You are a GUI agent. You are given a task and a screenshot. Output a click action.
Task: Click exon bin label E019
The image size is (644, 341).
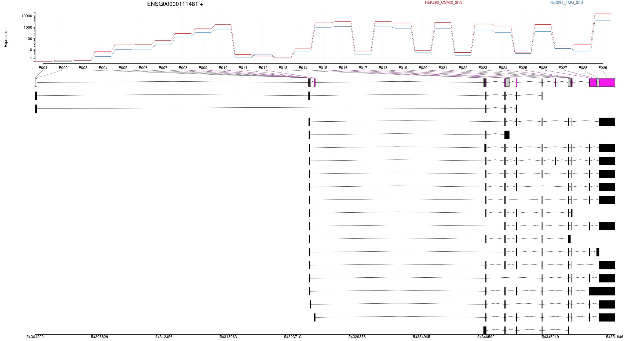click(403, 68)
